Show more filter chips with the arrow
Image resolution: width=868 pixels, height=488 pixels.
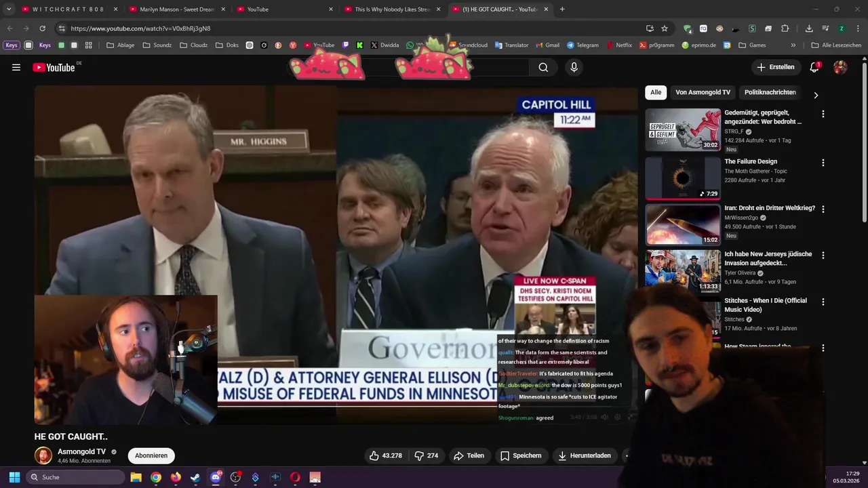816,95
